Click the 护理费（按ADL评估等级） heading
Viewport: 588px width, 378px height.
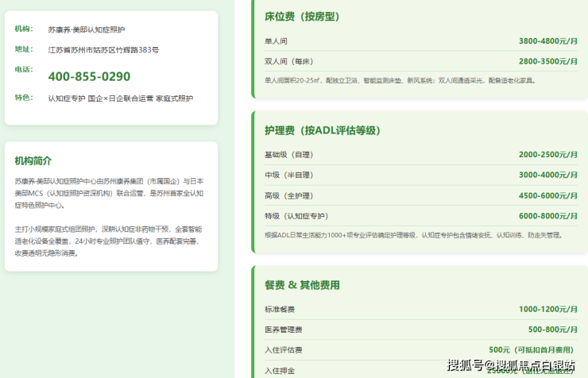323,130
